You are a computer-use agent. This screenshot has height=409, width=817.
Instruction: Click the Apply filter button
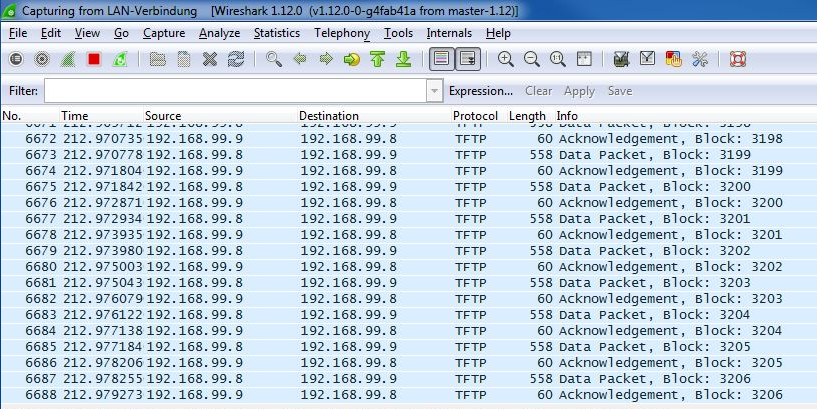tap(579, 91)
